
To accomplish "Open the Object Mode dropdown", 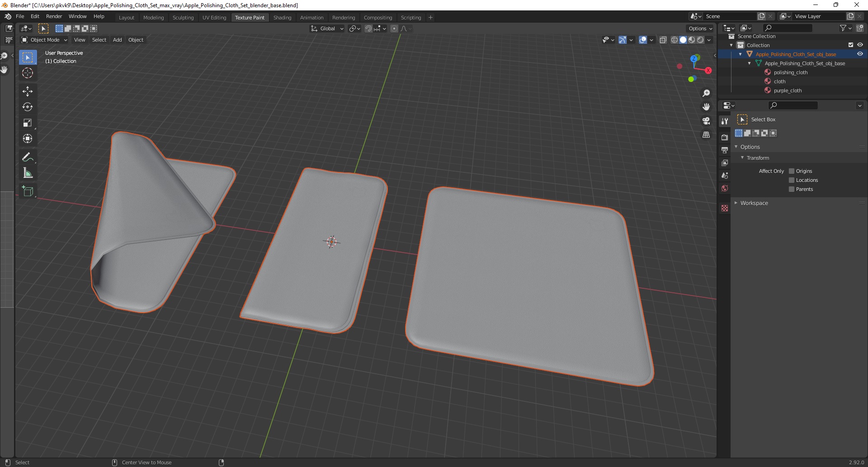I will pos(44,40).
